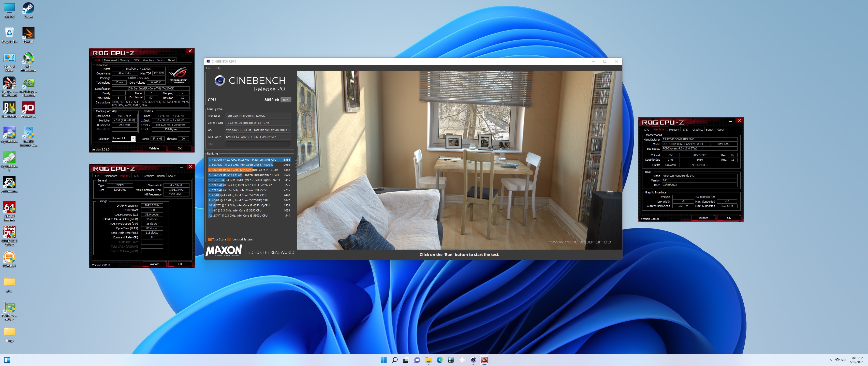This screenshot has width=868, height=366.
Task: Open the Wi-Fi network tray icon
Action: coord(837,360)
